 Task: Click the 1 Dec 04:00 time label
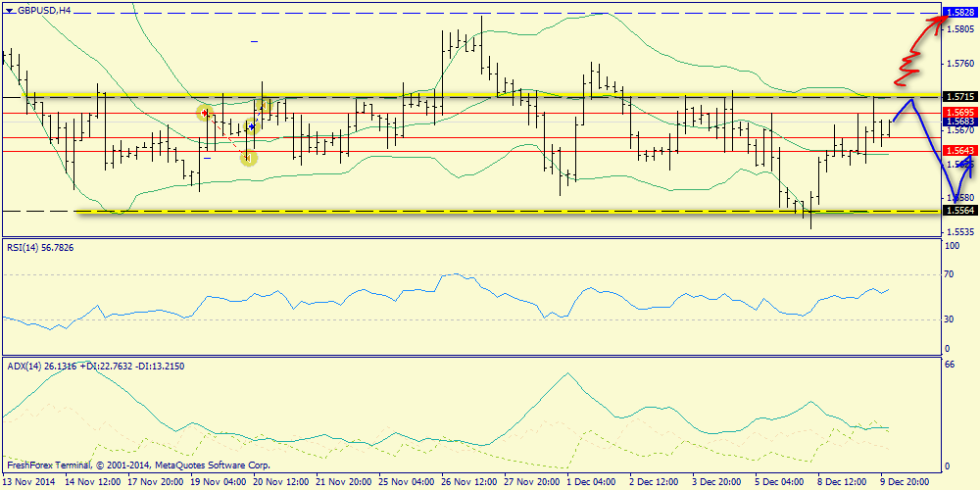click(x=592, y=482)
